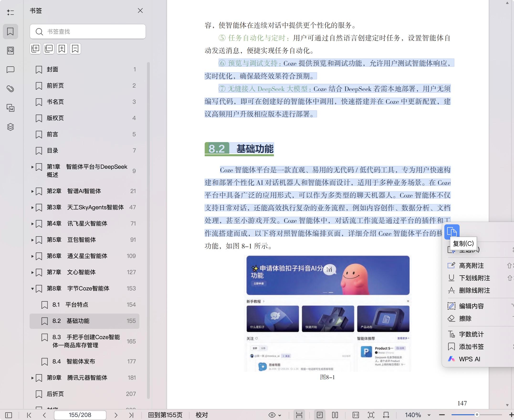
Task: Collapse all bookmarks icon
Action: (x=49, y=49)
